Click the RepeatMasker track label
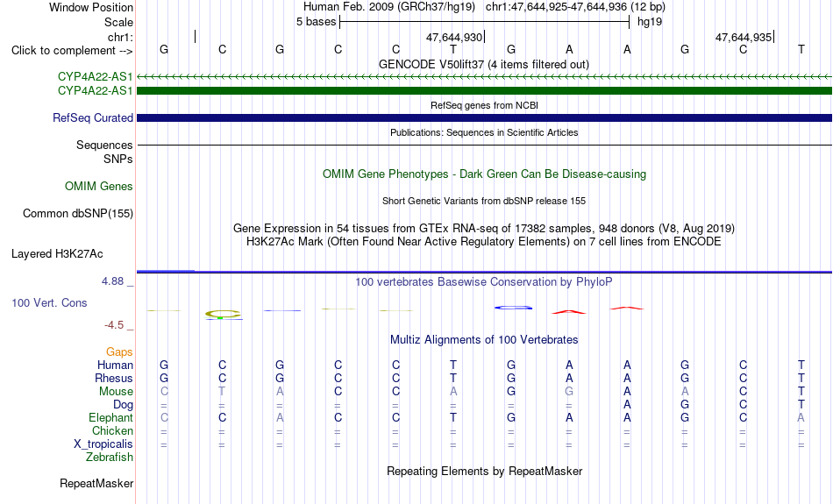This screenshot has width=833, height=504. (96, 484)
